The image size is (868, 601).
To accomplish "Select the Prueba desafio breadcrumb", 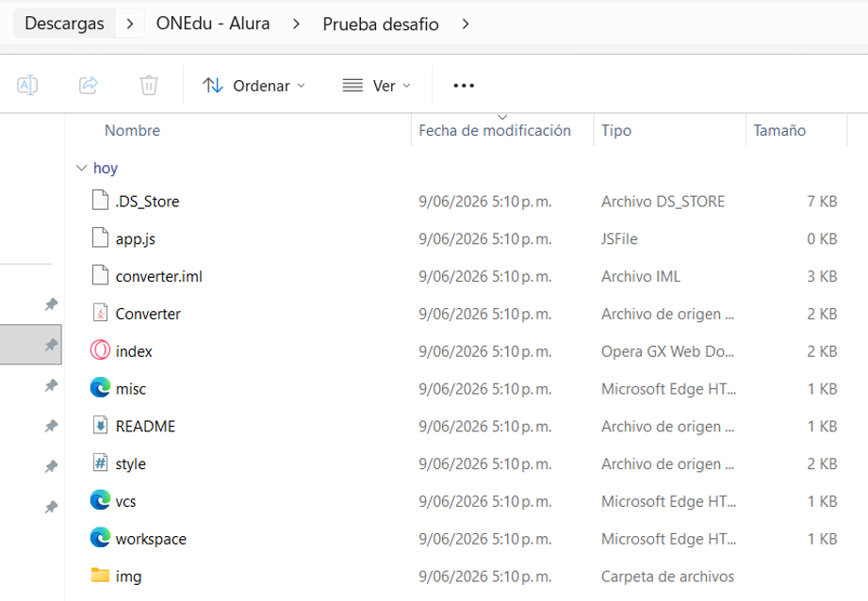I will click(381, 24).
